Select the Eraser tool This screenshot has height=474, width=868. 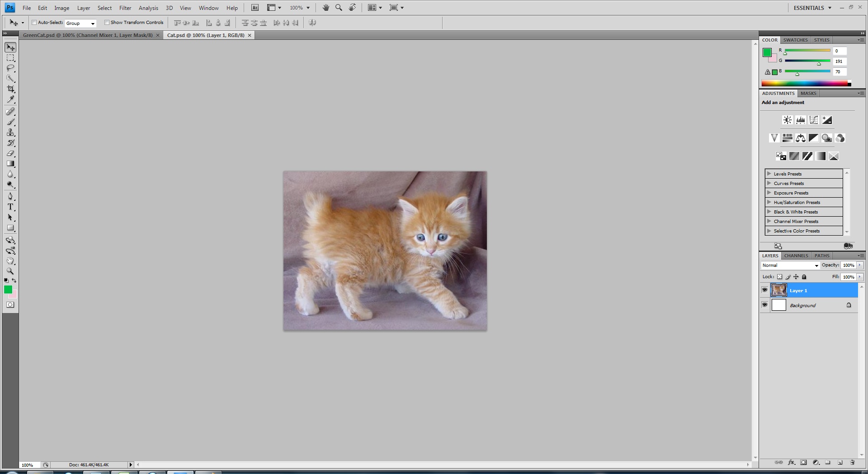[10, 153]
